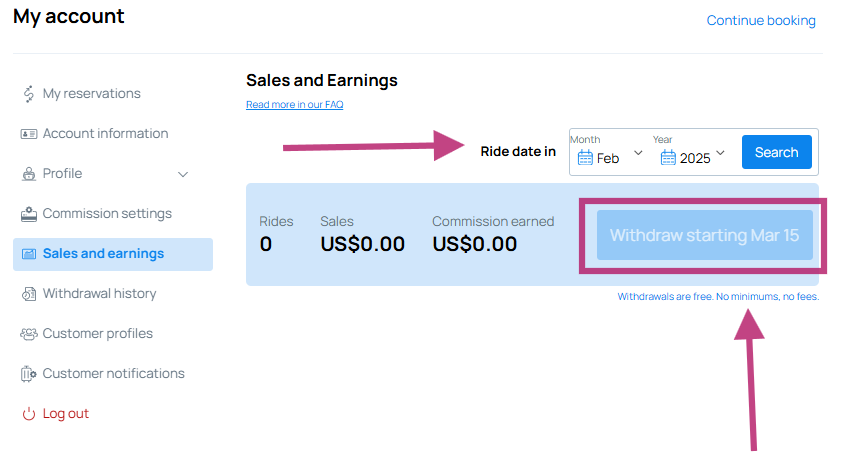Click the Withdrawal history icon

point(28,294)
